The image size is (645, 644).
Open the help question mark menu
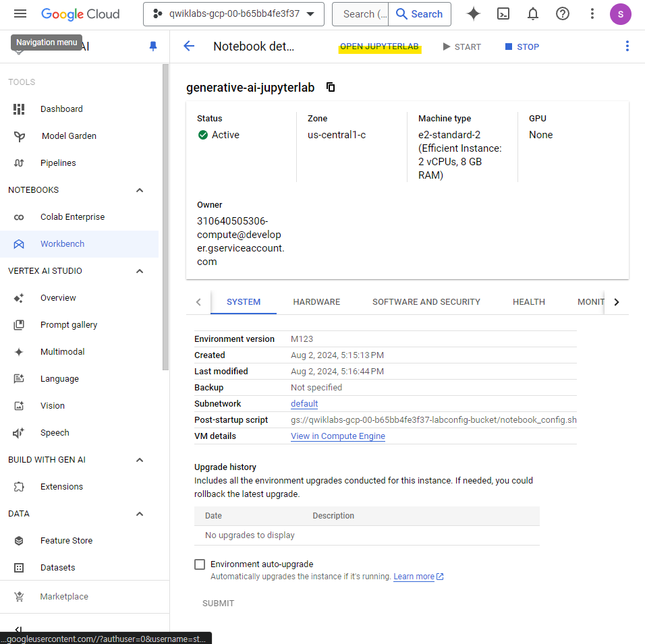[x=562, y=14]
